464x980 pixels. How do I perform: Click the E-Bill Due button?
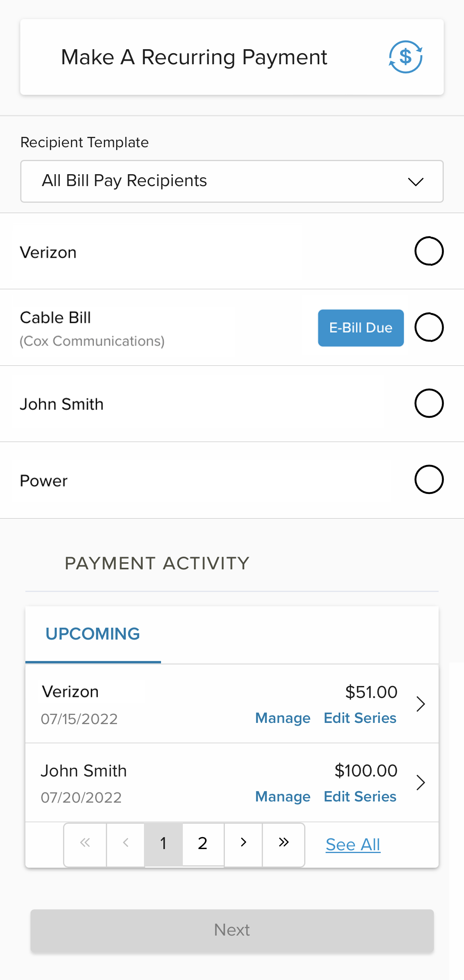(360, 328)
